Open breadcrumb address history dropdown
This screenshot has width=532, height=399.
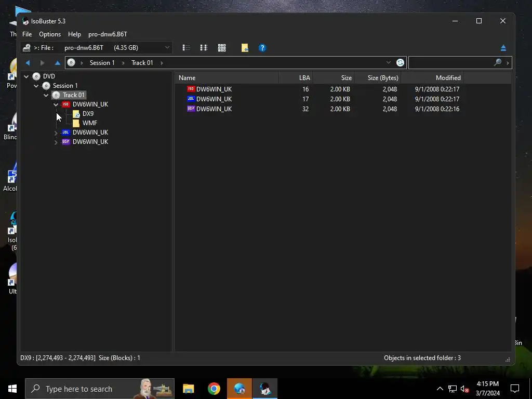[x=389, y=62]
